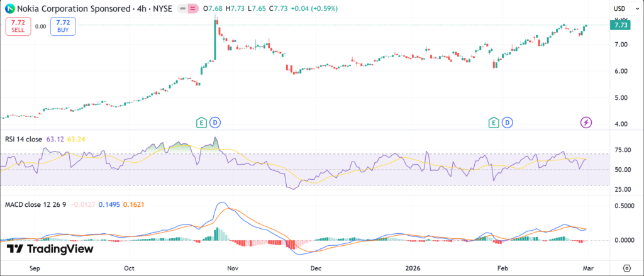Click the 5.00 price axis label
This screenshot has width=644, height=276.
pos(619,97)
